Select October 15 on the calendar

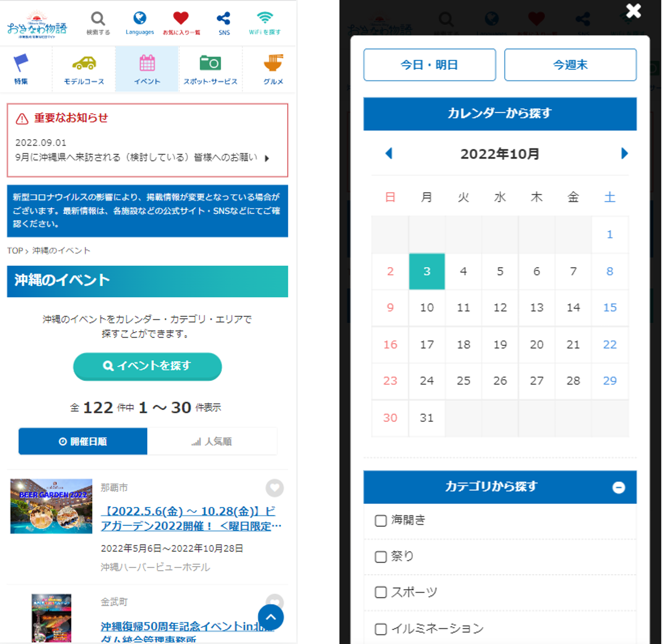click(610, 308)
